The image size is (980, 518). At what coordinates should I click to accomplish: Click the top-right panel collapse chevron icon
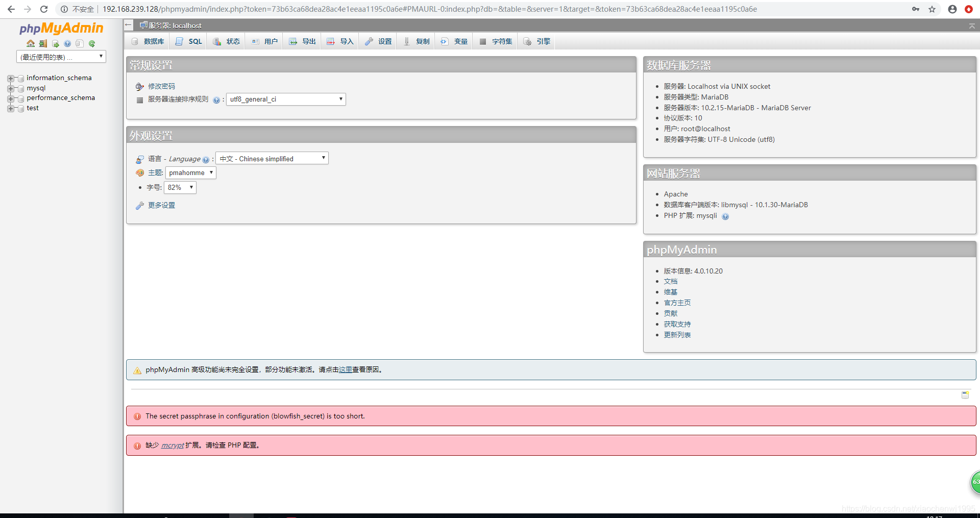972,26
